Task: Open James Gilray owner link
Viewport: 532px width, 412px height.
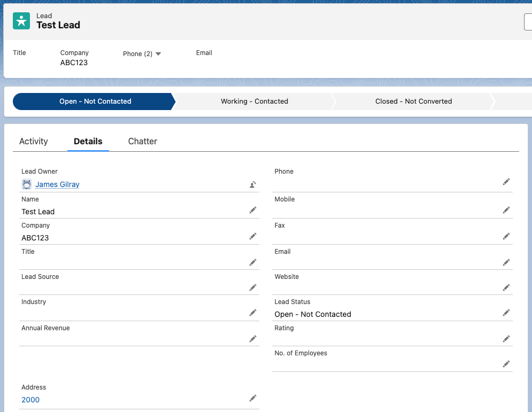Action: (57, 184)
